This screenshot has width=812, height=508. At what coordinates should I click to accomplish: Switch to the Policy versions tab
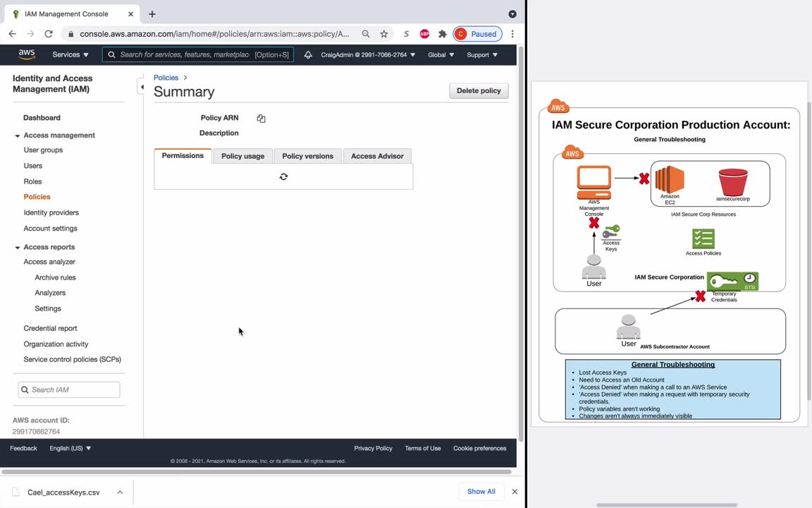[x=307, y=156]
